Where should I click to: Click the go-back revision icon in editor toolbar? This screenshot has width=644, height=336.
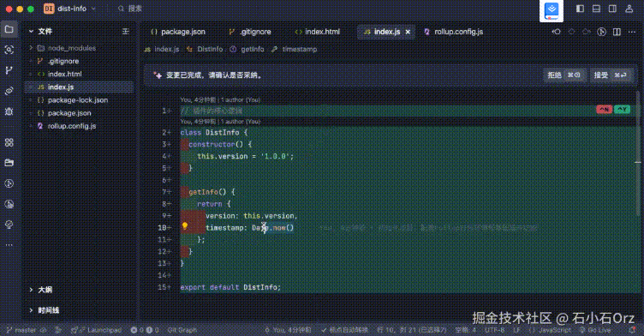[x=557, y=32]
